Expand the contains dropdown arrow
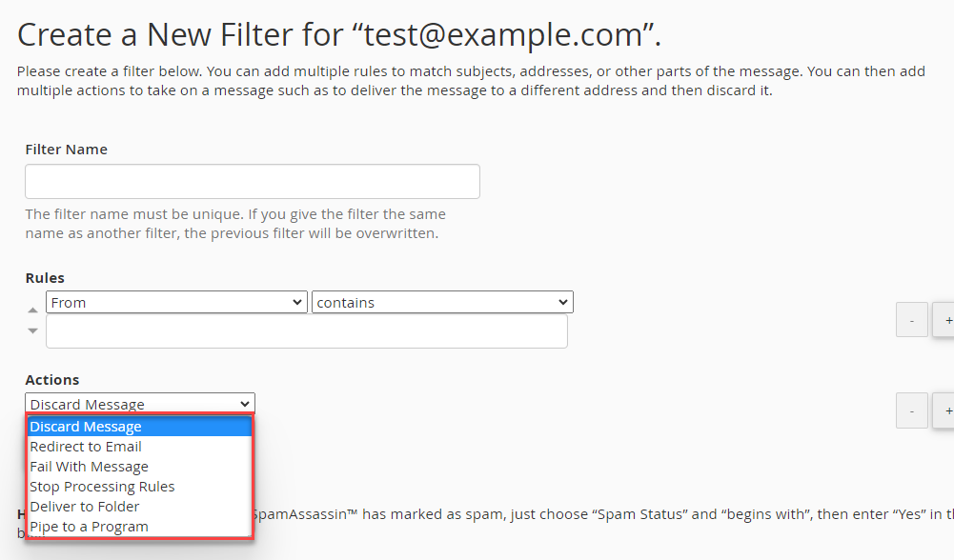The height and width of the screenshot is (560, 954). (x=562, y=301)
